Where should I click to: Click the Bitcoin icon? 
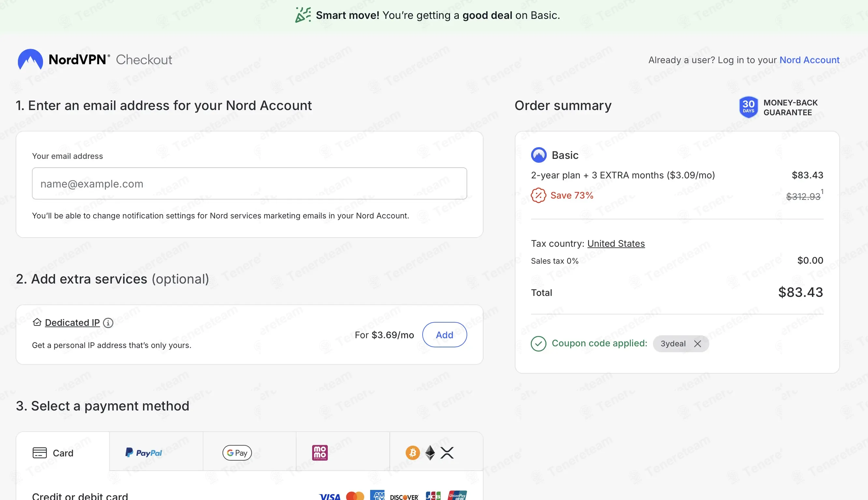pyautogui.click(x=412, y=452)
